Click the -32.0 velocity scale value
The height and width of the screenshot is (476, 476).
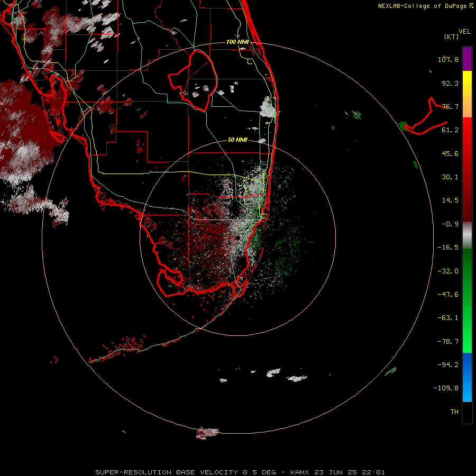click(448, 271)
